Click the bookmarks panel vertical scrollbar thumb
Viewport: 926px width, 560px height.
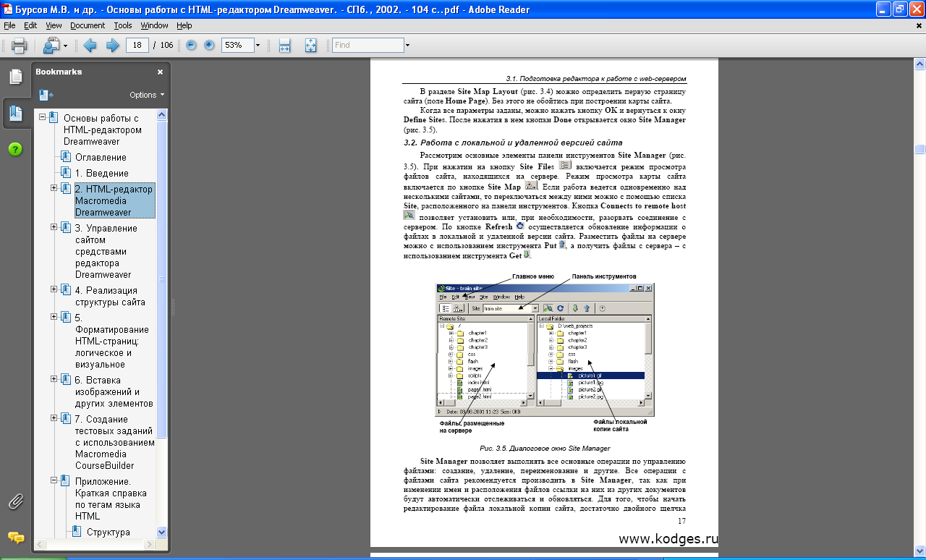coord(162,279)
